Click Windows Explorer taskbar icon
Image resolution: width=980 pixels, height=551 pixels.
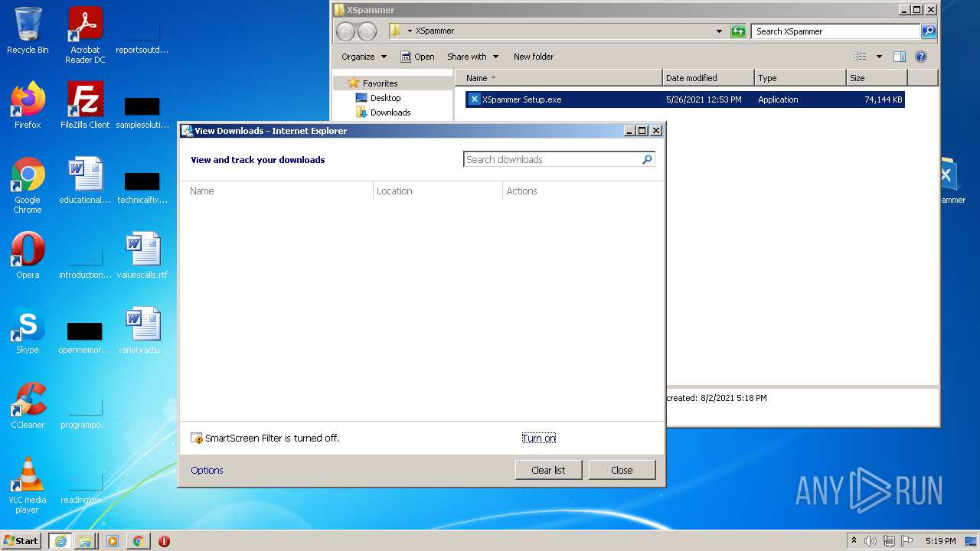[86, 541]
